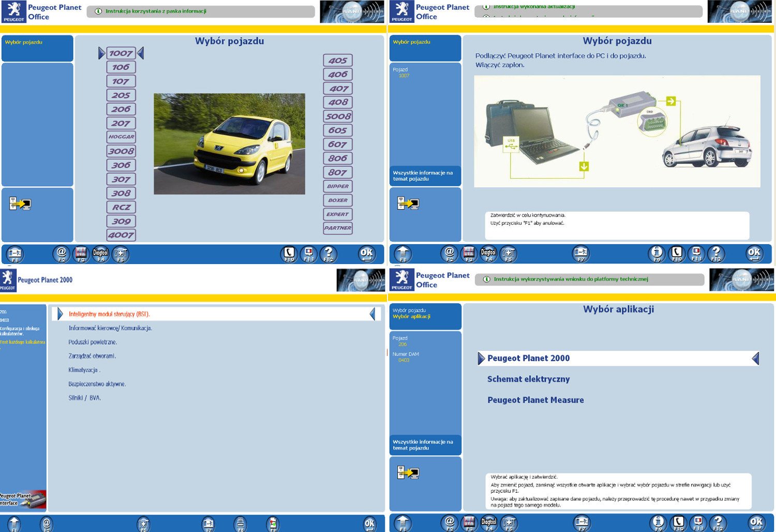Click the F12 help question mark under the model list
The image size is (776, 532).
[x=329, y=254]
